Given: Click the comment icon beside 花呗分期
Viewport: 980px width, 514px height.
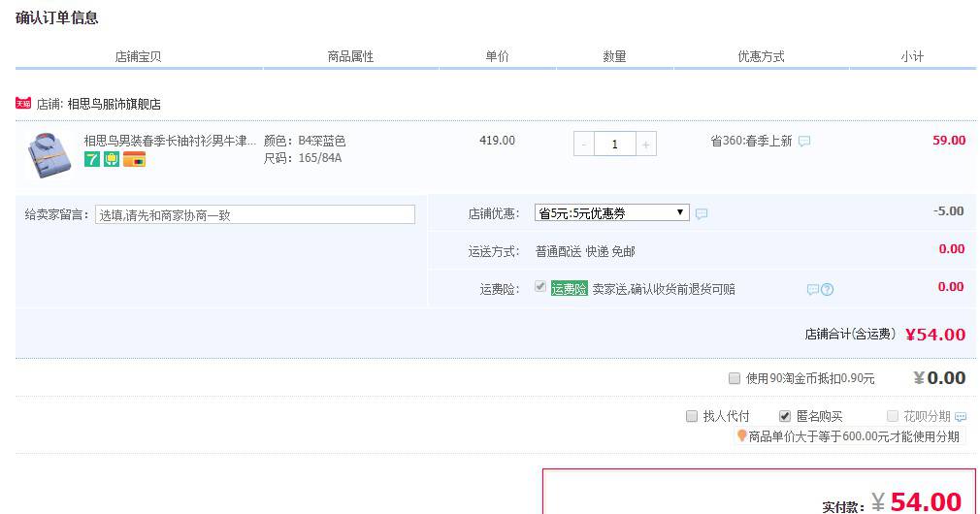Looking at the screenshot, I should pyautogui.click(x=961, y=417).
